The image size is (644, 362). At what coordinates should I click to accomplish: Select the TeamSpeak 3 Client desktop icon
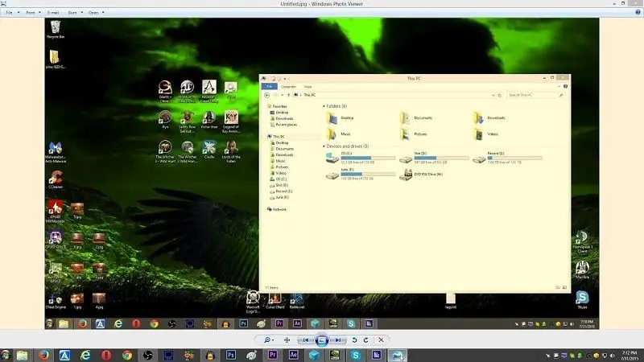pos(582,241)
